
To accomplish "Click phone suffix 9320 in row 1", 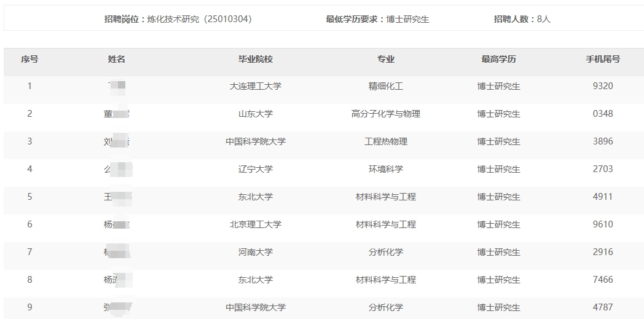I will [602, 86].
